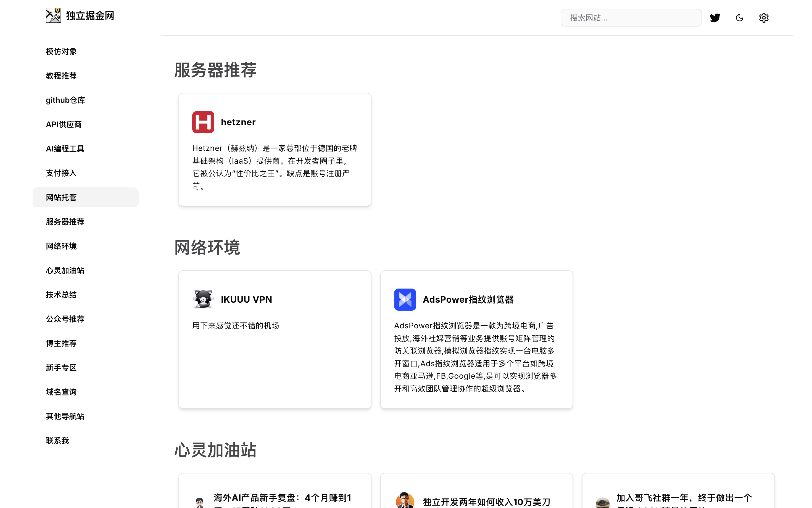Click the 独立掘金网 site logo icon
The image size is (812, 508).
(x=53, y=15)
